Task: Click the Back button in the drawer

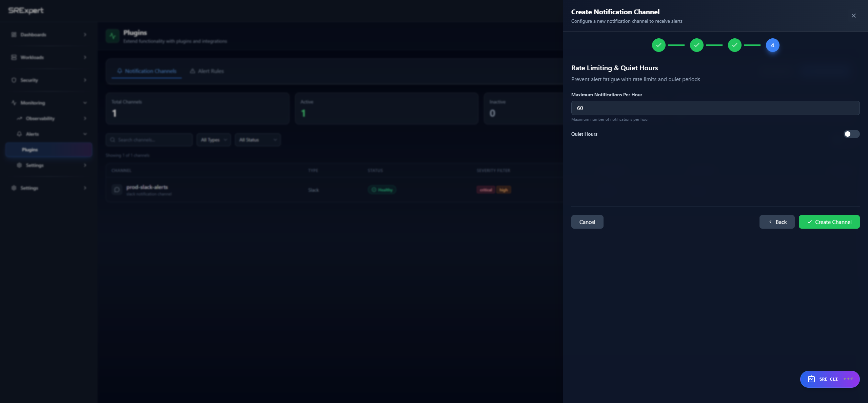Action: coord(777,222)
